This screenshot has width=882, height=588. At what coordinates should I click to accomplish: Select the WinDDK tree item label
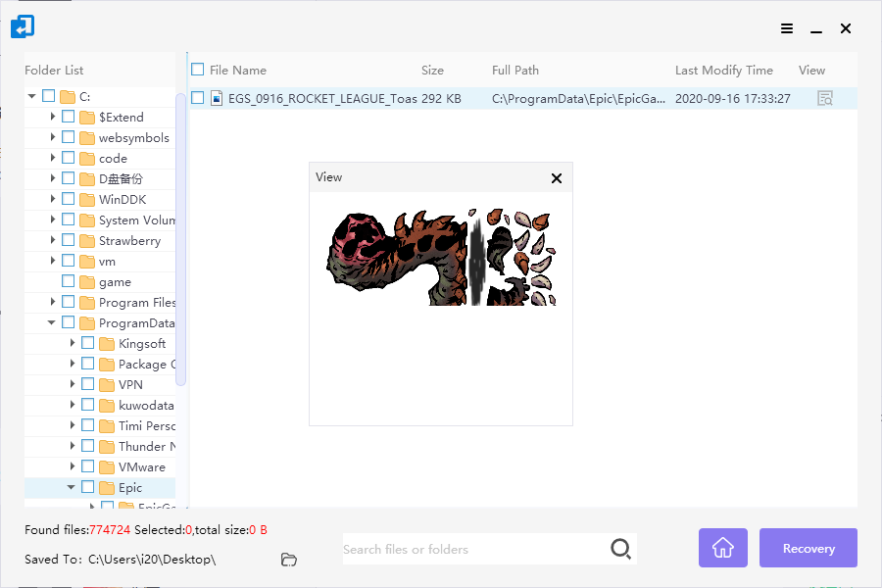point(122,200)
